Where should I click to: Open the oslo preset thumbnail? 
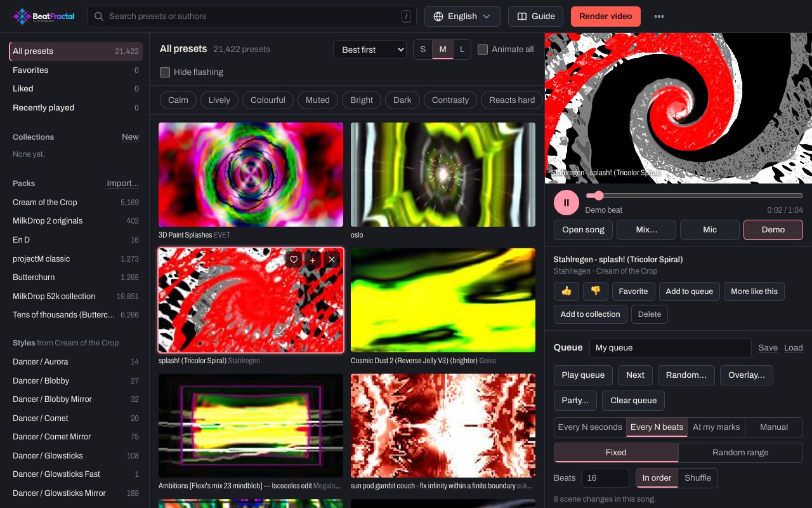(443, 175)
